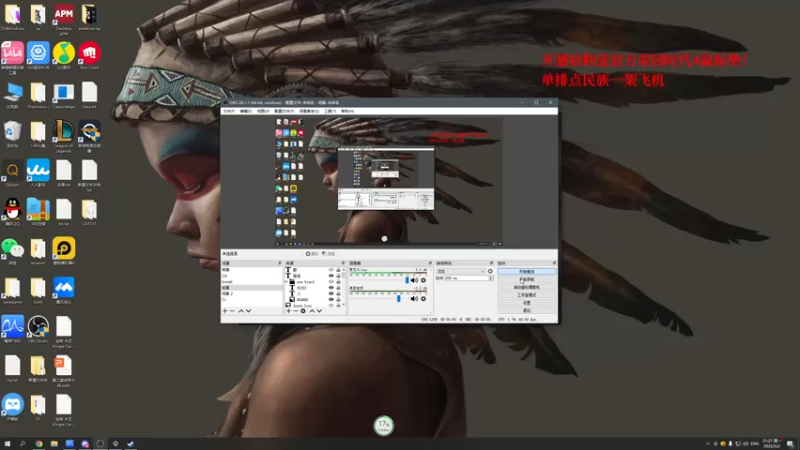Click the sources list scroll-up arrow

(344, 269)
